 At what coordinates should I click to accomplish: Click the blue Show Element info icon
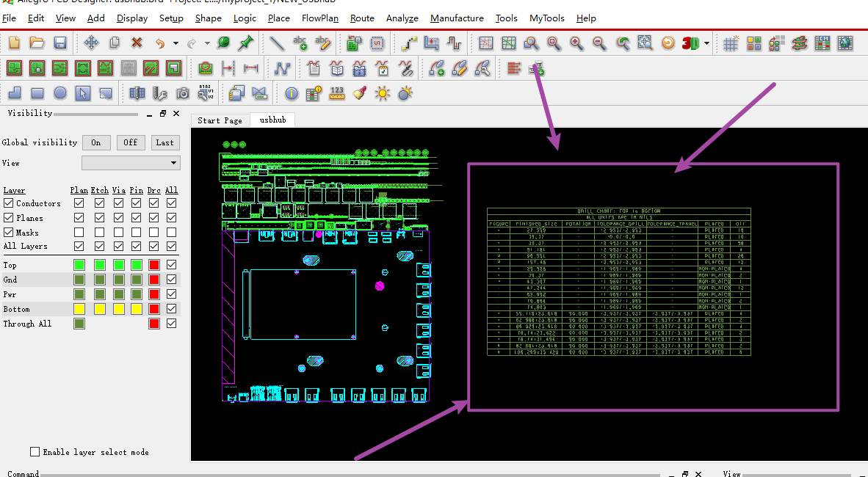tap(292, 93)
